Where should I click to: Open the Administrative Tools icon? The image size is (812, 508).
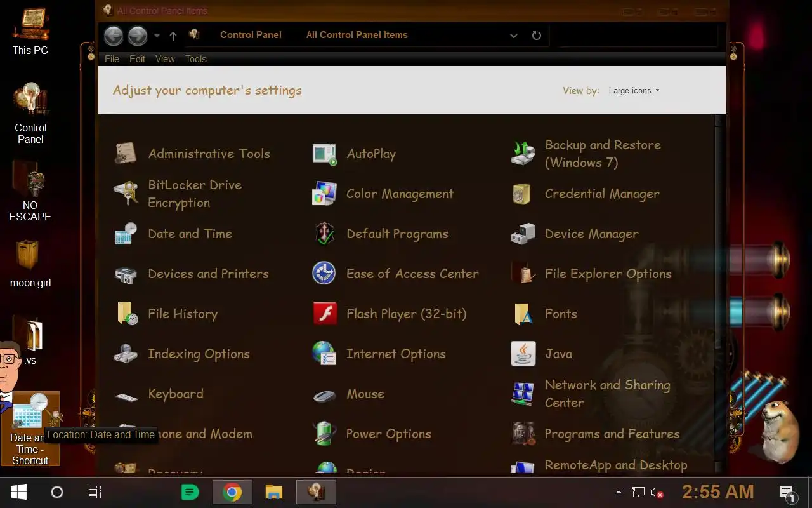pos(126,154)
